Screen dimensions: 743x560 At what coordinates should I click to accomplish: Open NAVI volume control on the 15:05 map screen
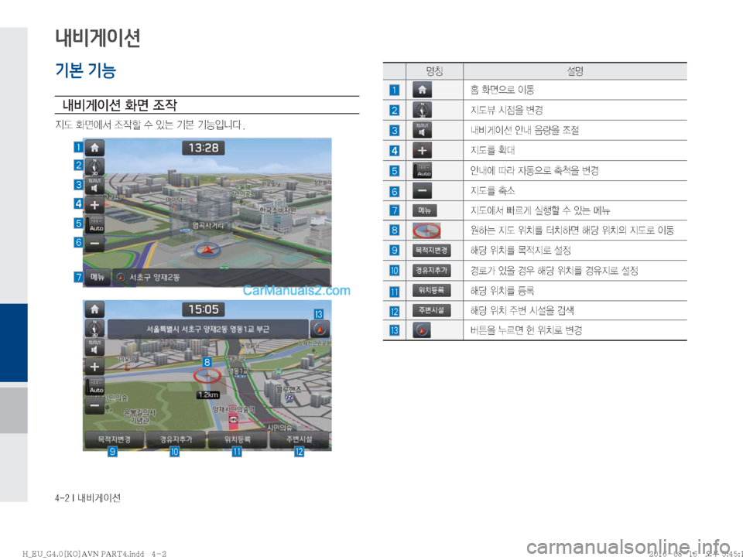(x=94, y=347)
